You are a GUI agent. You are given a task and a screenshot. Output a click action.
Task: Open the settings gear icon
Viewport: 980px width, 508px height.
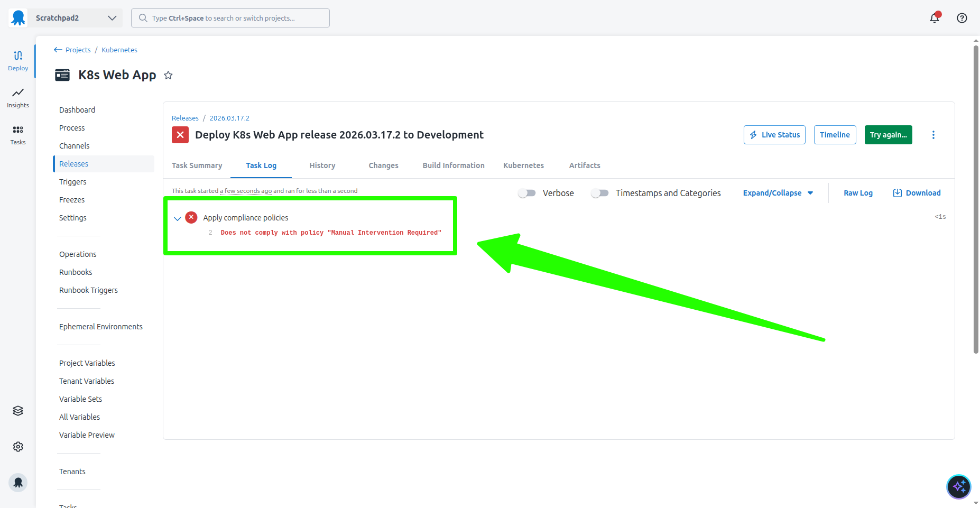18,447
